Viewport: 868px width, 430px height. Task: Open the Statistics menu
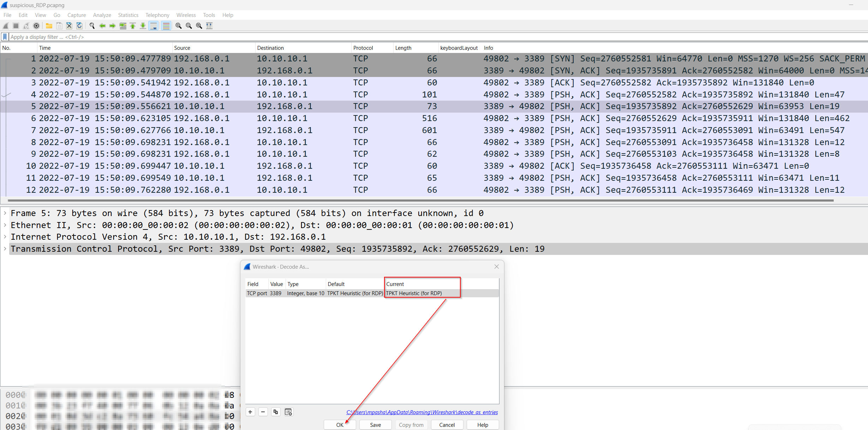pos(128,15)
